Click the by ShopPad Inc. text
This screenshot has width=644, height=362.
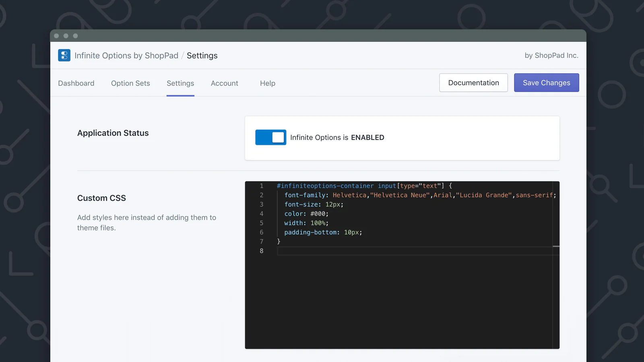[551, 56]
